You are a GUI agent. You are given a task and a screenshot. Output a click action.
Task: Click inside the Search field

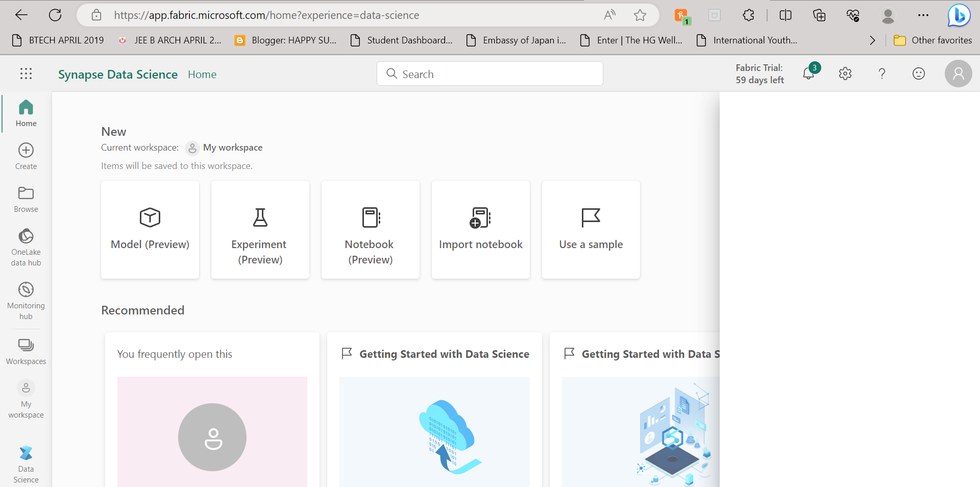point(489,74)
